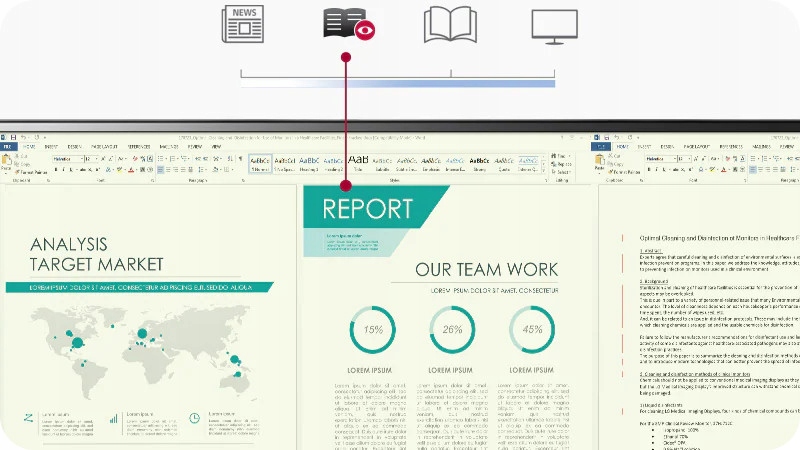Open Font group dialog launcher, left window

pos(152,181)
